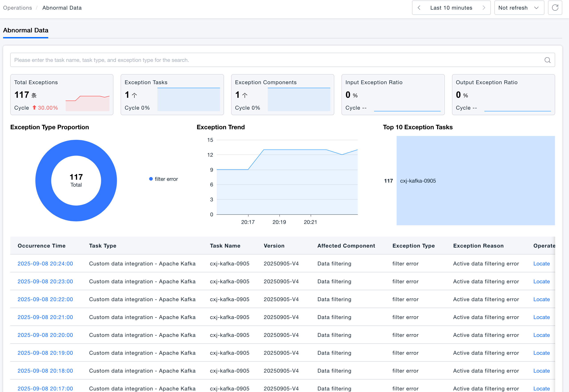Go to next time range arrow
Screen dimensions: 569x392
coord(483,8)
